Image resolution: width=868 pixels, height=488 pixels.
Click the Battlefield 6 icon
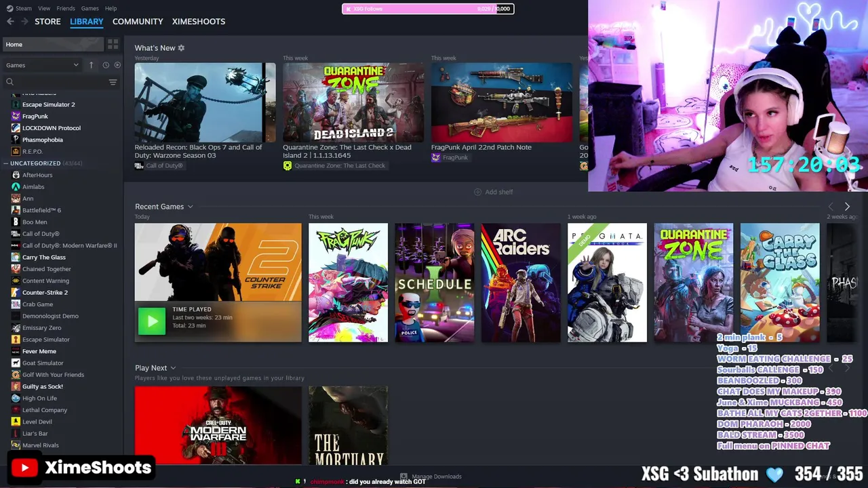click(x=16, y=210)
